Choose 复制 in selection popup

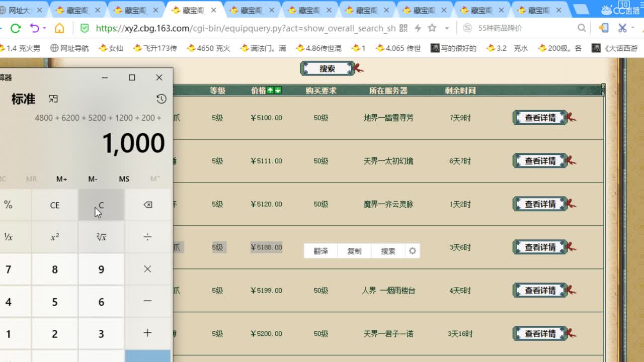[354, 251]
